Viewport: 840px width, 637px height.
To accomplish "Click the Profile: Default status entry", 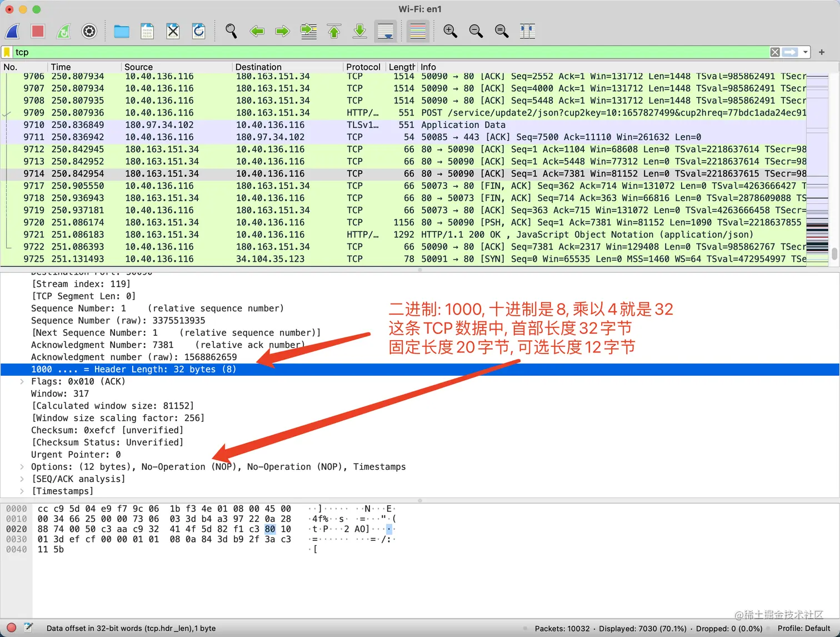I will coord(804,628).
